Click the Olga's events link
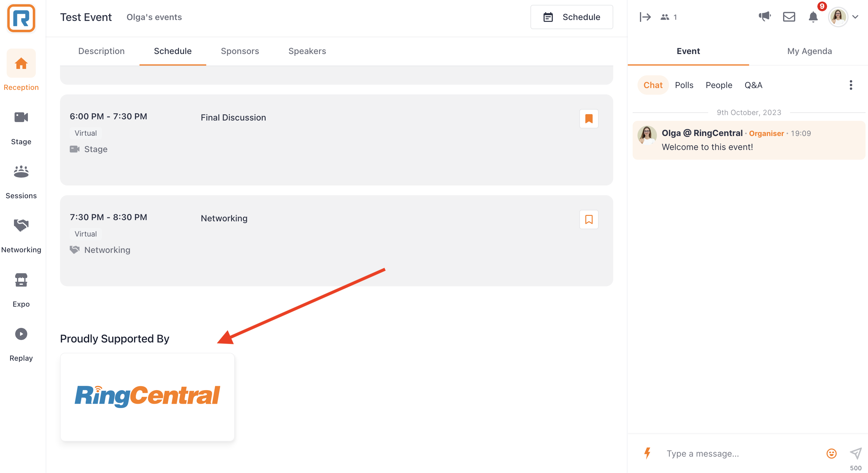The image size is (868, 473). coord(154,17)
